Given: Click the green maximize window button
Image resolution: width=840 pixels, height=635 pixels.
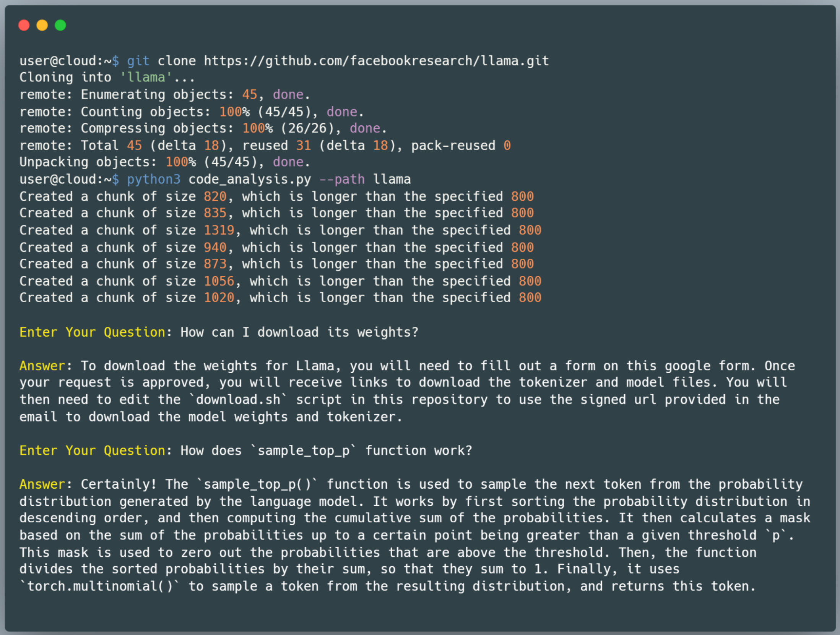Looking at the screenshot, I should [60, 25].
